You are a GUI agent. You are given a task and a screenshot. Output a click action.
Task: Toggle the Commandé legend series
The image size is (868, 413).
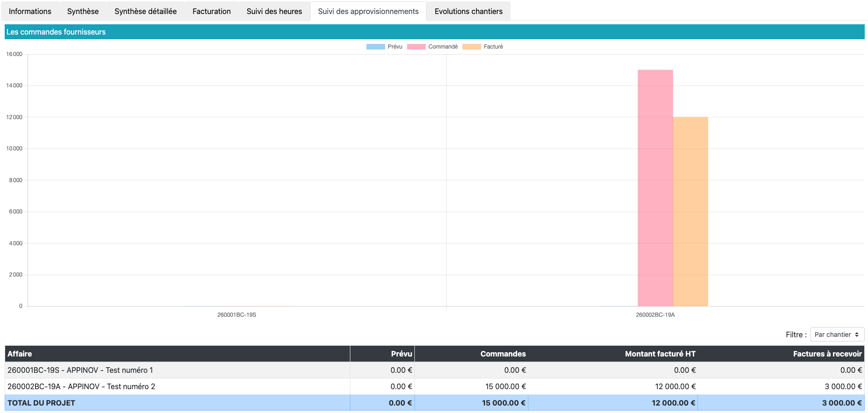[433, 47]
